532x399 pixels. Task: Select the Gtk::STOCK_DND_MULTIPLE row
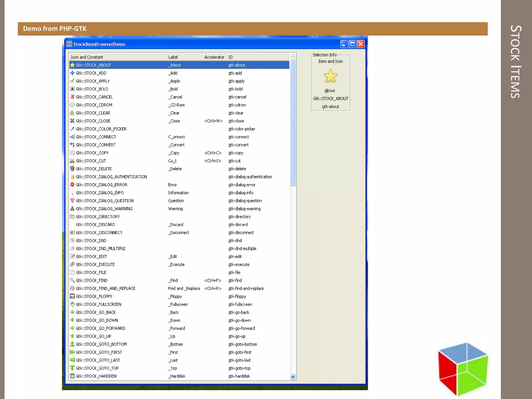(179, 248)
